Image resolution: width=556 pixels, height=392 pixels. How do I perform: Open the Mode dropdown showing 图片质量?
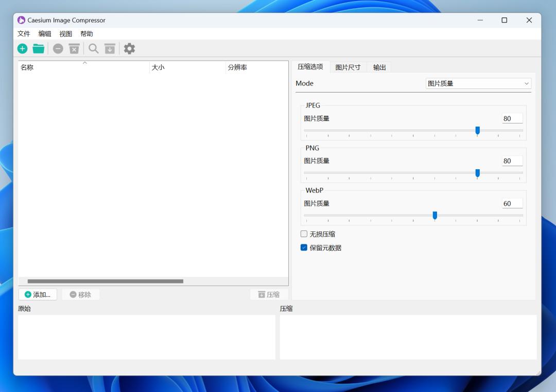click(x=478, y=83)
